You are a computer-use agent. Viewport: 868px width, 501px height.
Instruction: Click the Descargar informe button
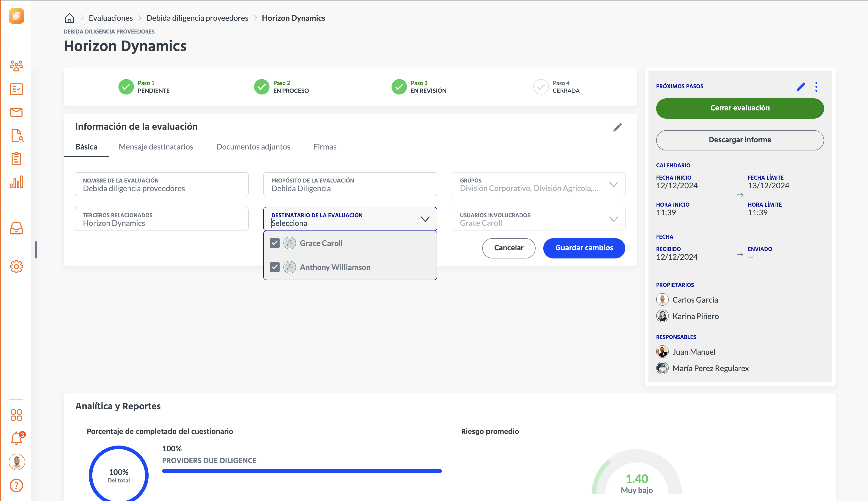coord(740,140)
